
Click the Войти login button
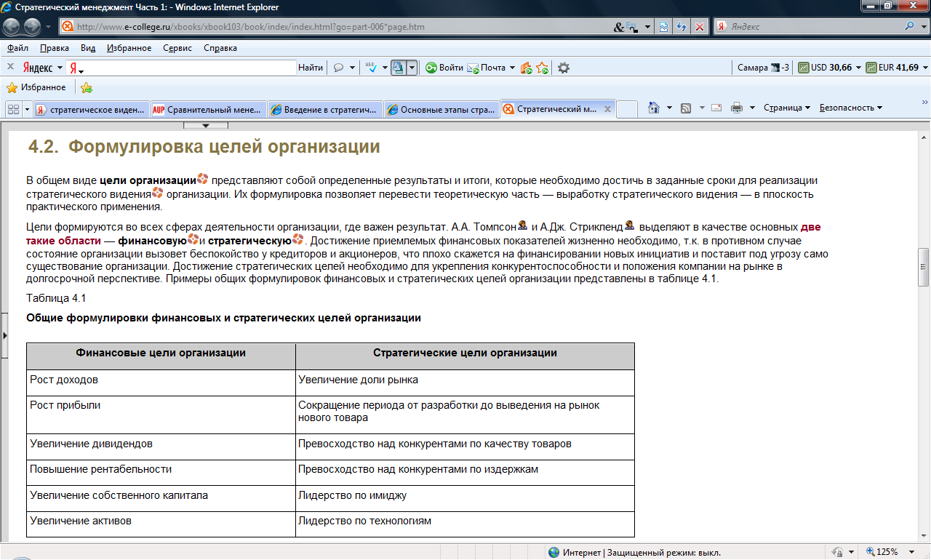click(x=444, y=68)
